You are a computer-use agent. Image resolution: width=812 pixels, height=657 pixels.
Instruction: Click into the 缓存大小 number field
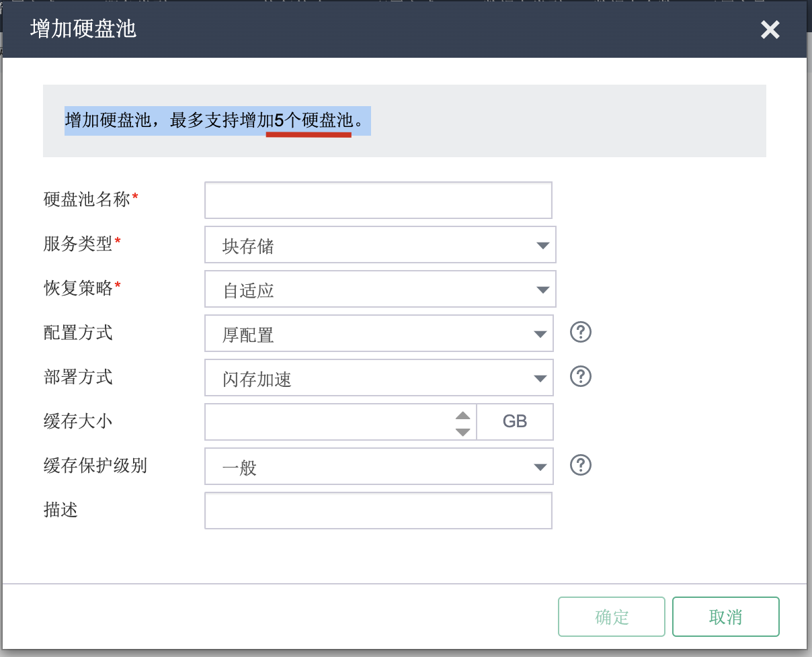tap(329, 422)
